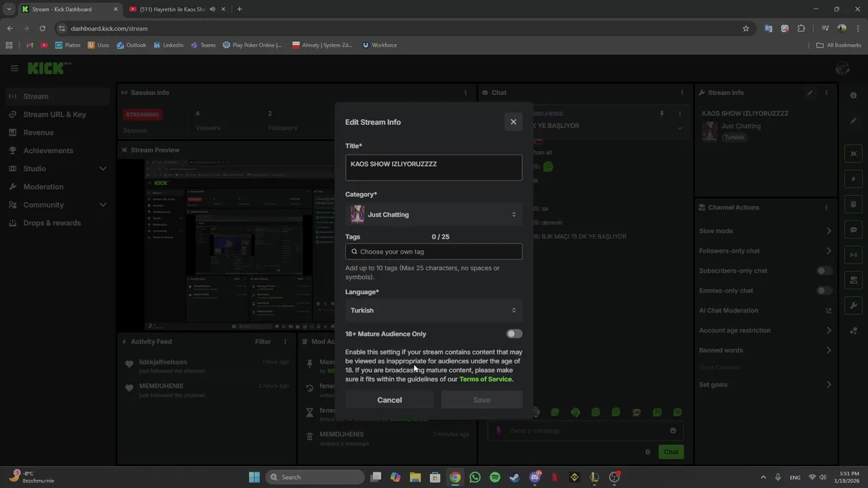Open chat settings gear beside Chat button

[648, 452]
